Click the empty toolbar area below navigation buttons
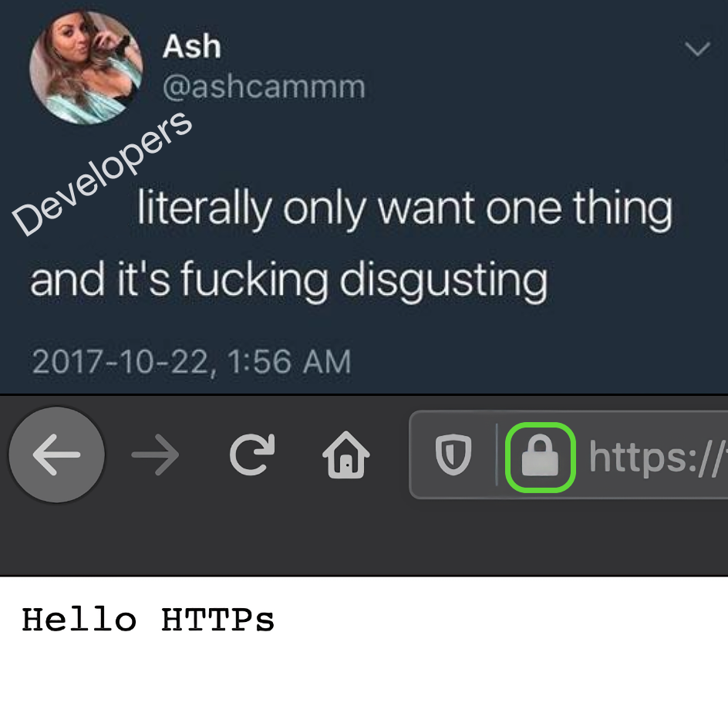The height and width of the screenshot is (703, 728). [x=364, y=541]
